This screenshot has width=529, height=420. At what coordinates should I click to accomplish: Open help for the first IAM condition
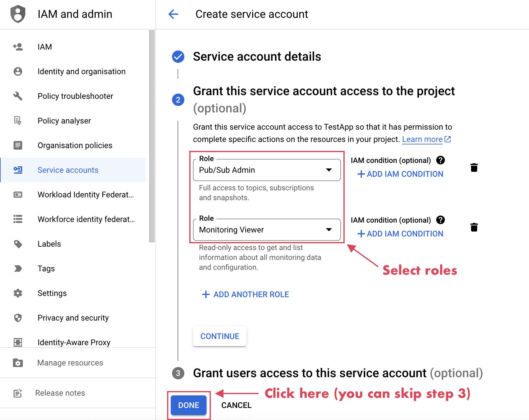[441, 160]
